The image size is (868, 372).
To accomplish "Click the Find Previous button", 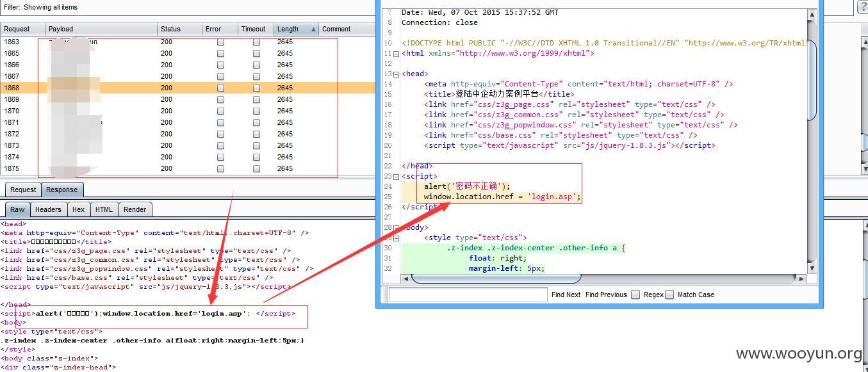I will pos(606,295).
